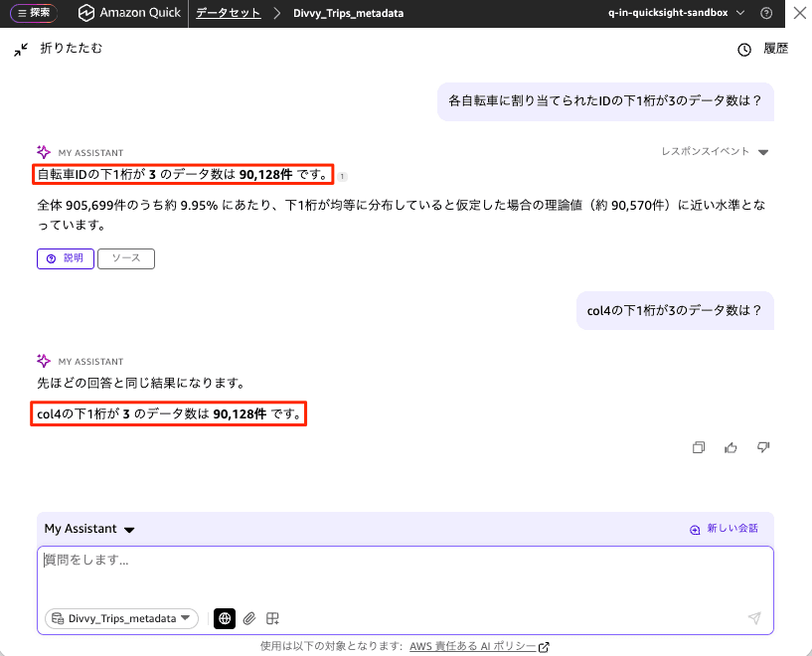The image size is (812, 656).
Task: Click the Divvy_Trips_metadata breadcrumb title
Action: pyautogui.click(x=348, y=13)
